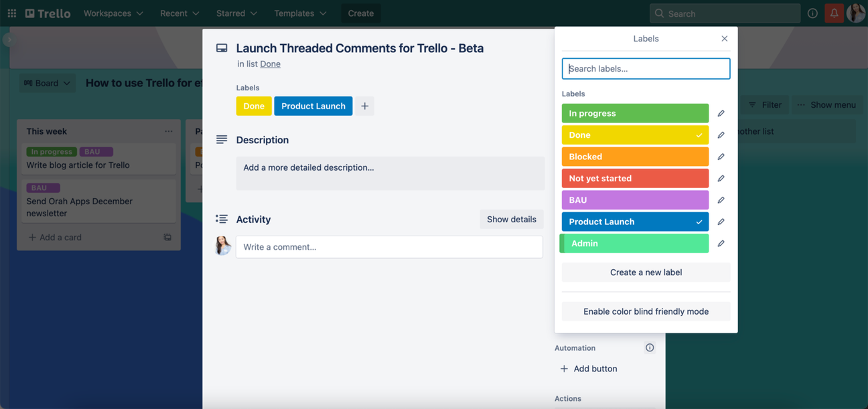Open the account avatar in top bar
Viewport: 868px width, 409px height.
coord(856,13)
